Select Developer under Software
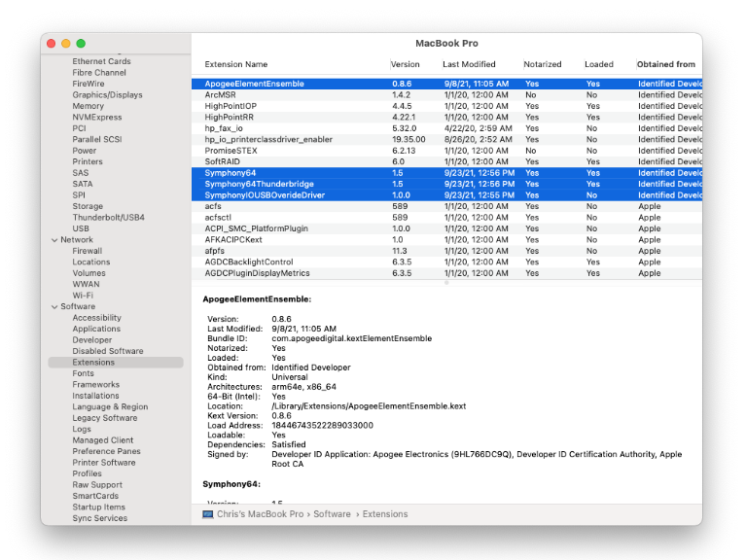 pyautogui.click(x=91, y=340)
